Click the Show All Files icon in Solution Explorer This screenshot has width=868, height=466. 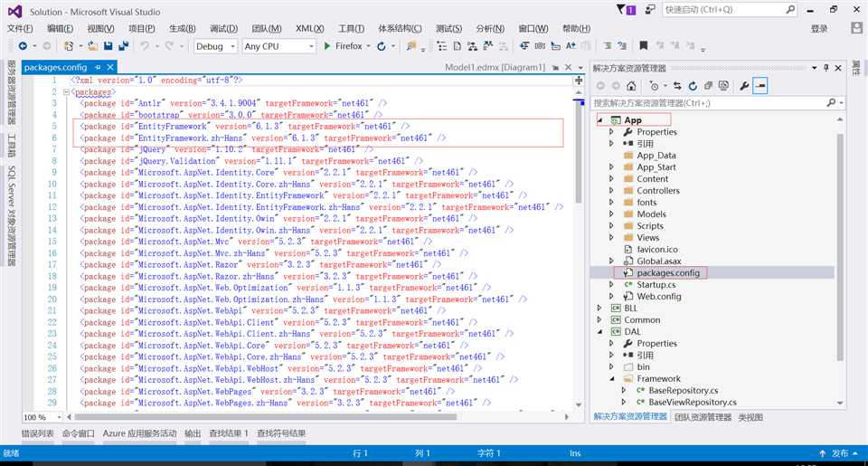(x=723, y=86)
